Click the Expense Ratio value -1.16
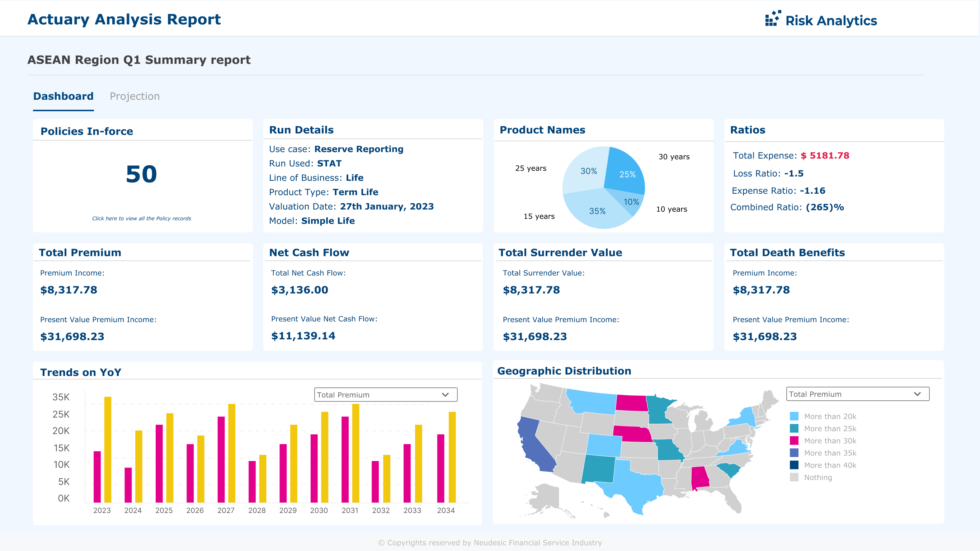 [812, 190]
